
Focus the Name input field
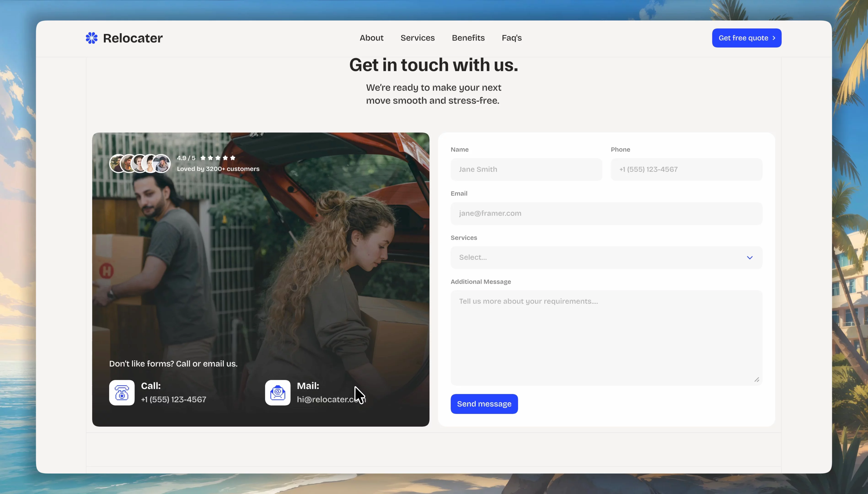(x=526, y=169)
